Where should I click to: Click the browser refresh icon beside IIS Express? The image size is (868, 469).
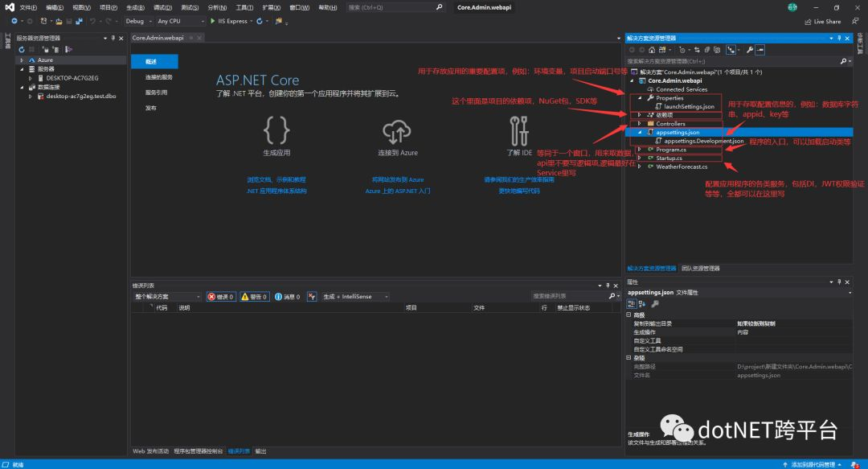point(259,21)
